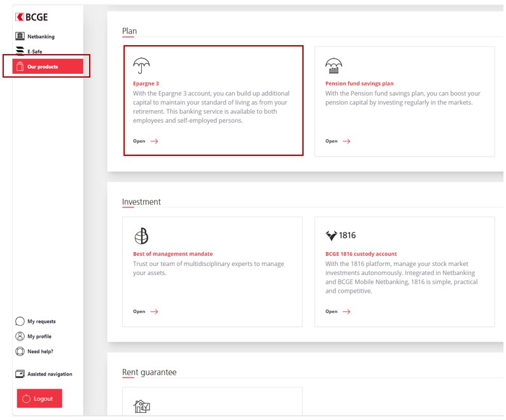Click the Pension fund savings plan description text

[x=403, y=98]
